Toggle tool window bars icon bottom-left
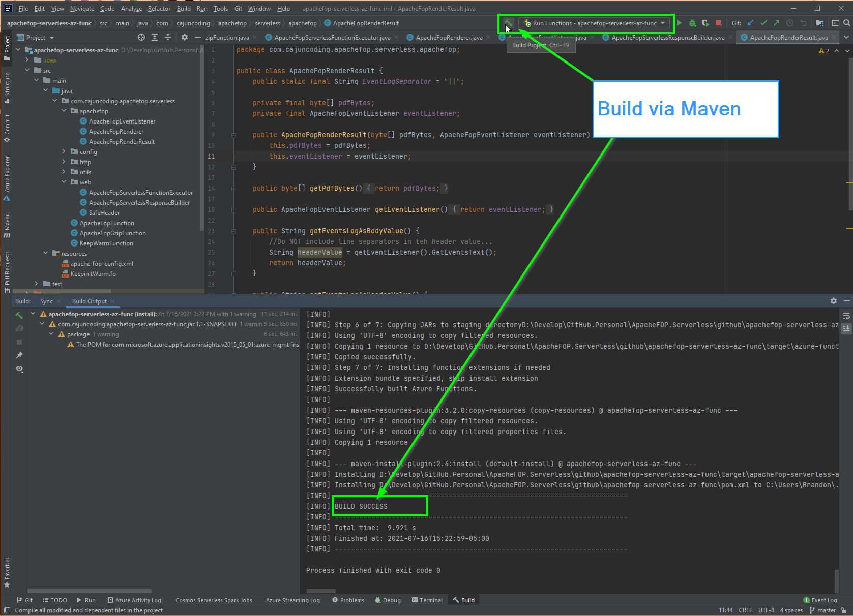This screenshot has height=616, width=853. tap(7, 610)
